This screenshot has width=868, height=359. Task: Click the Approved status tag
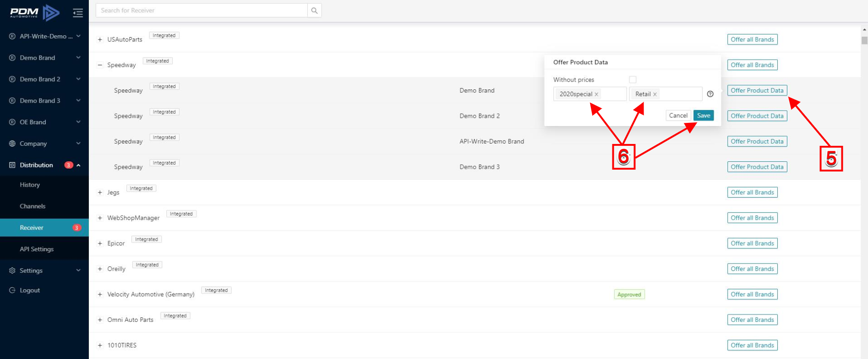(629, 294)
